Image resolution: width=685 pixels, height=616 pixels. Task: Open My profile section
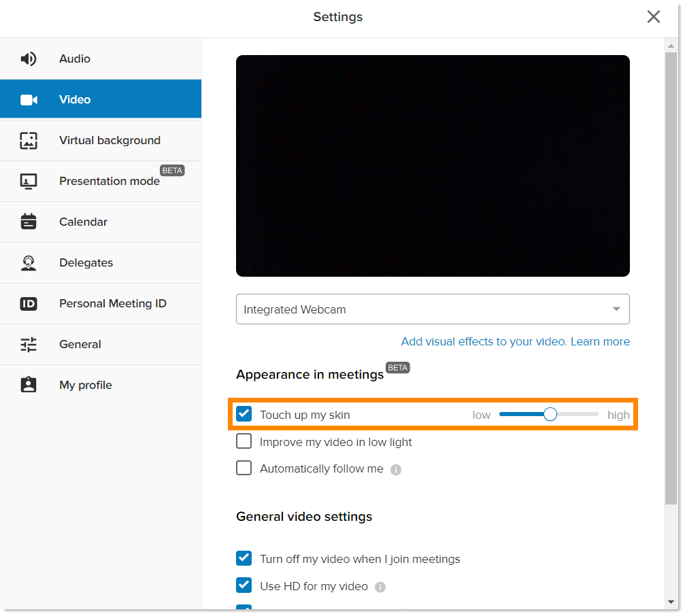(101, 385)
